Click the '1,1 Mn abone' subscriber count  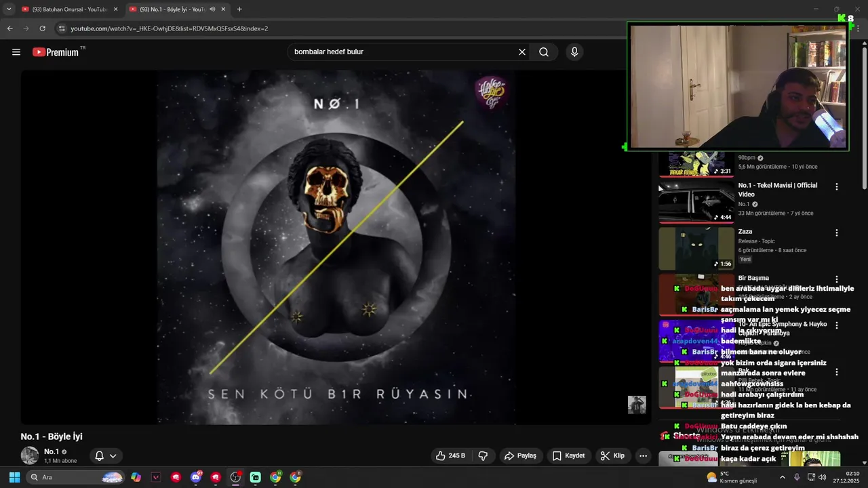click(60, 461)
